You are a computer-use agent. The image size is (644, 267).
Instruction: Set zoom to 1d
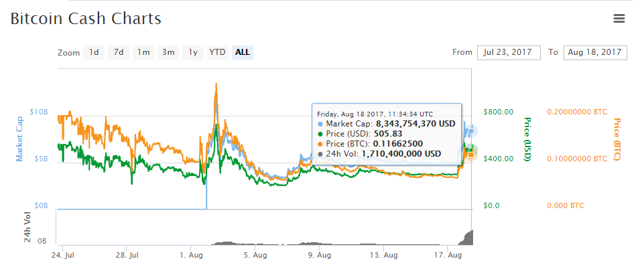94,52
